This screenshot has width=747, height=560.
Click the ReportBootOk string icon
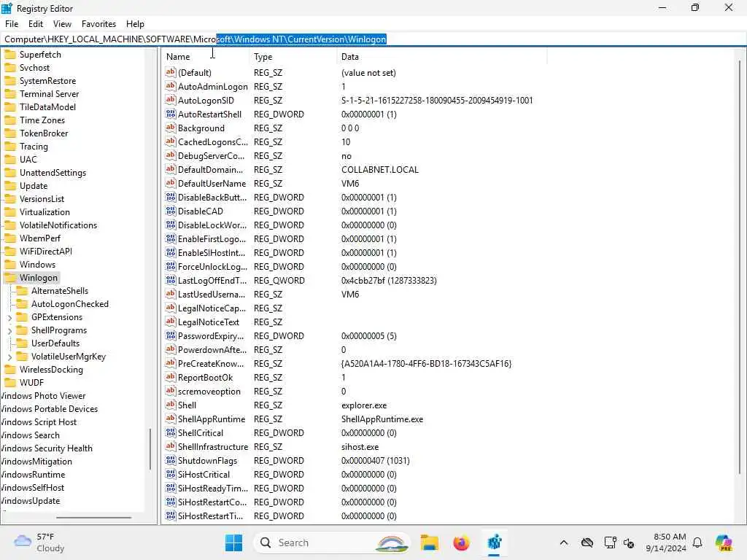(171, 377)
